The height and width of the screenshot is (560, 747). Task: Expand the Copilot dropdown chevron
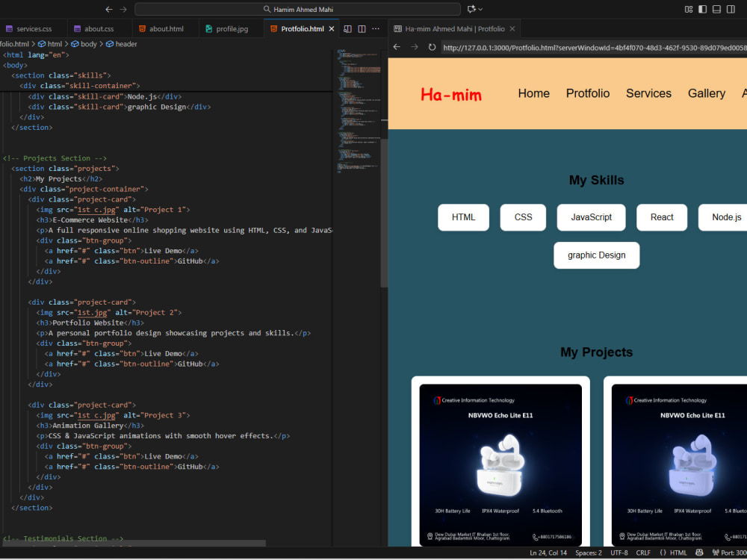coord(480,9)
